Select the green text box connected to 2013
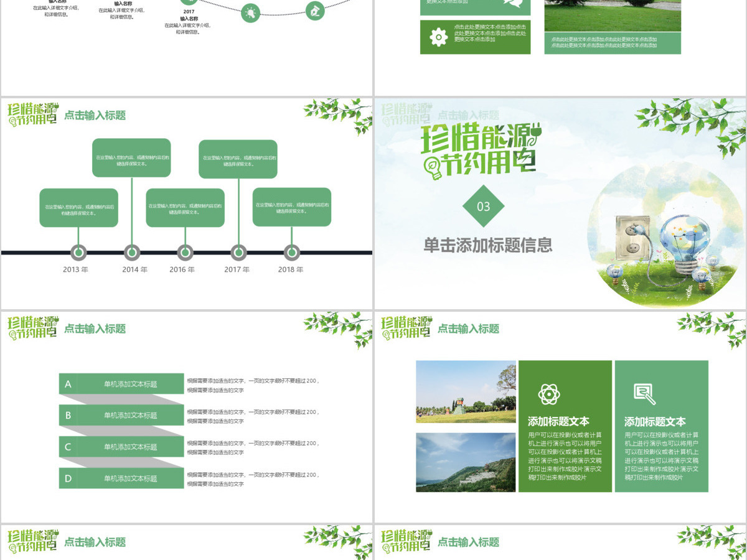The image size is (747, 560). 78,208
